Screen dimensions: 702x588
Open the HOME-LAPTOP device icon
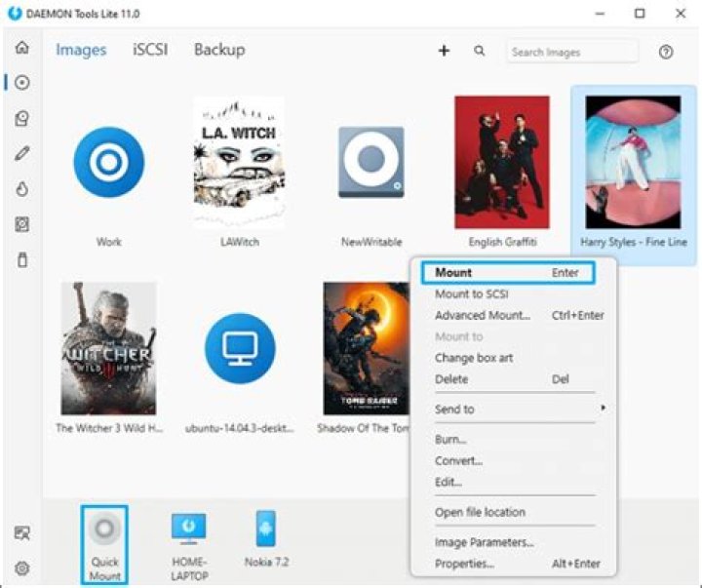[188, 529]
